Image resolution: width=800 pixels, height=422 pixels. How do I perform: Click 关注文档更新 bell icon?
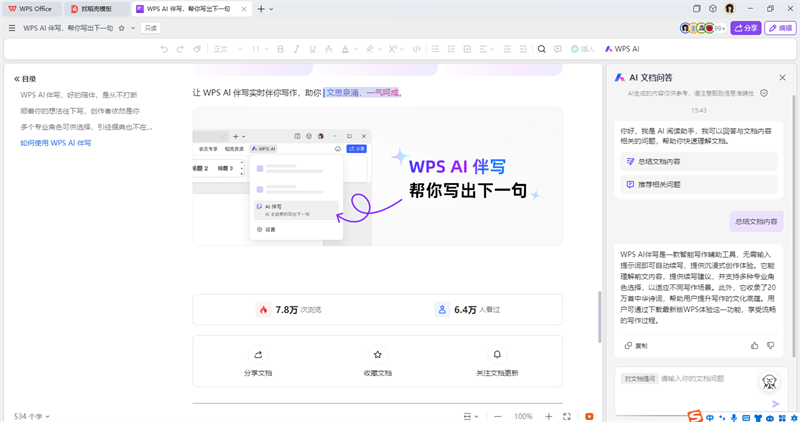497,355
